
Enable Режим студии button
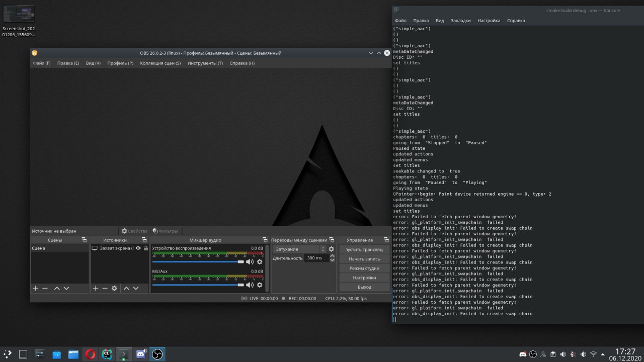[364, 268]
